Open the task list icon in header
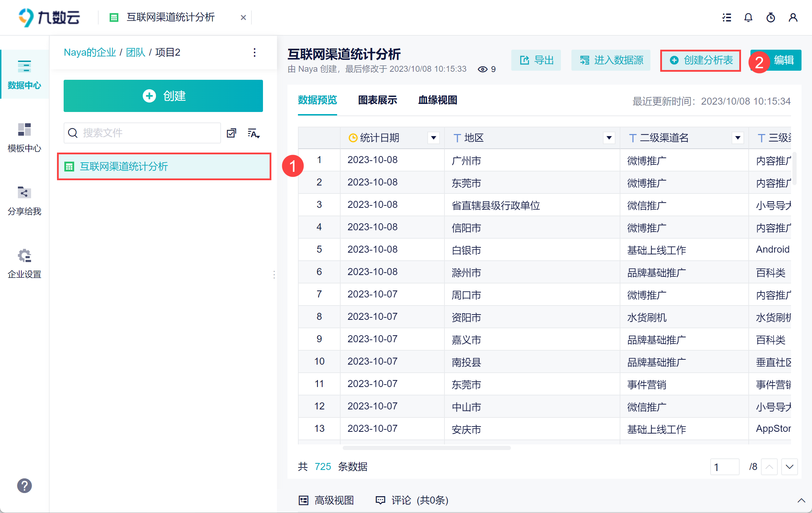The height and width of the screenshot is (513, 812). pos(727,17)
